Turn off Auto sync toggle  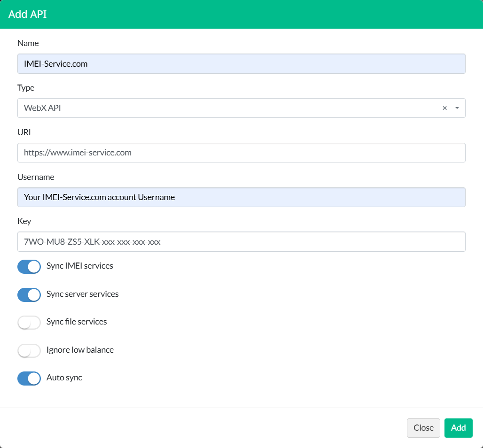tap(29, 378)
